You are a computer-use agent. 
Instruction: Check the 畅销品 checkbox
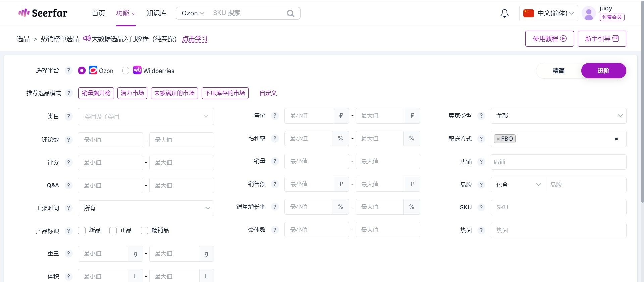[145, 230]
